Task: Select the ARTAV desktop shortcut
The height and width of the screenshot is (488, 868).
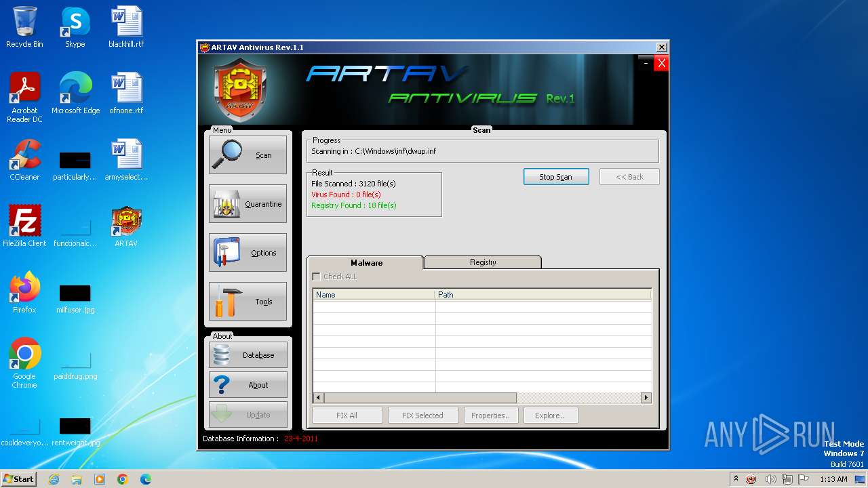Action: coord(126,226)
